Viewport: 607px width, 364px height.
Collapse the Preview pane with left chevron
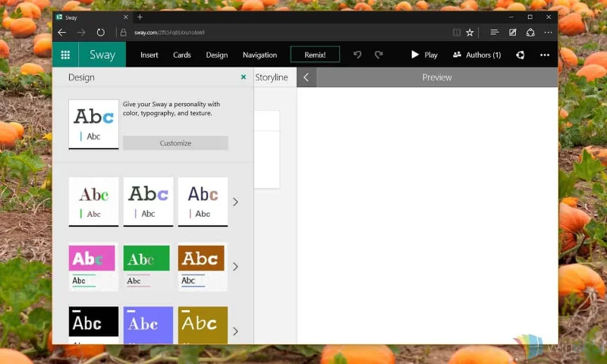point(307,77)
